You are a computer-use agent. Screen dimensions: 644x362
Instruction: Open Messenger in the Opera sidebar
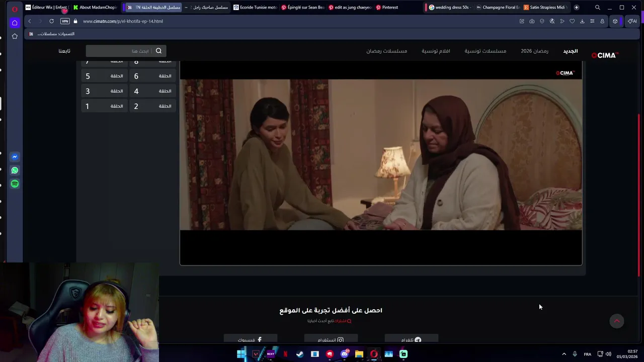15,157
